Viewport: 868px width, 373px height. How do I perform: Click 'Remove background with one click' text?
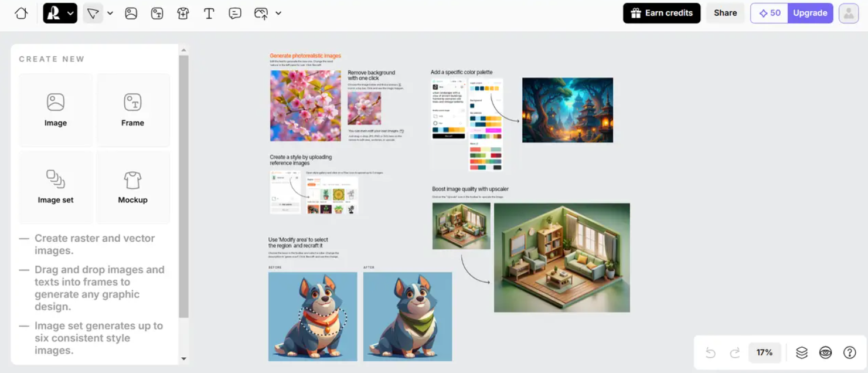[372, 75]
